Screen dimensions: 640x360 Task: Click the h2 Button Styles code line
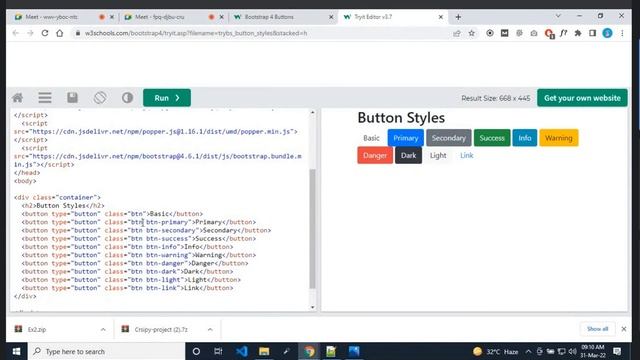click(x=63, y=206)
